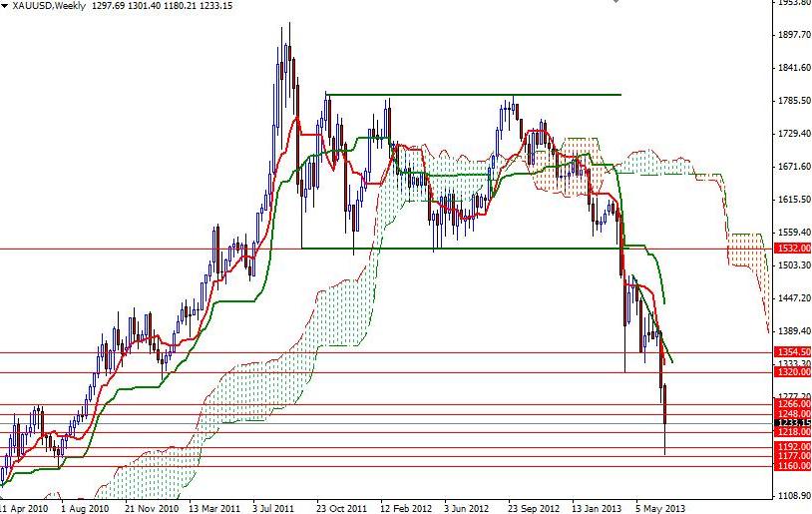Select the 1192.00 red level label
The height and width of the screenshot is (514, 812).
point(792,447)
